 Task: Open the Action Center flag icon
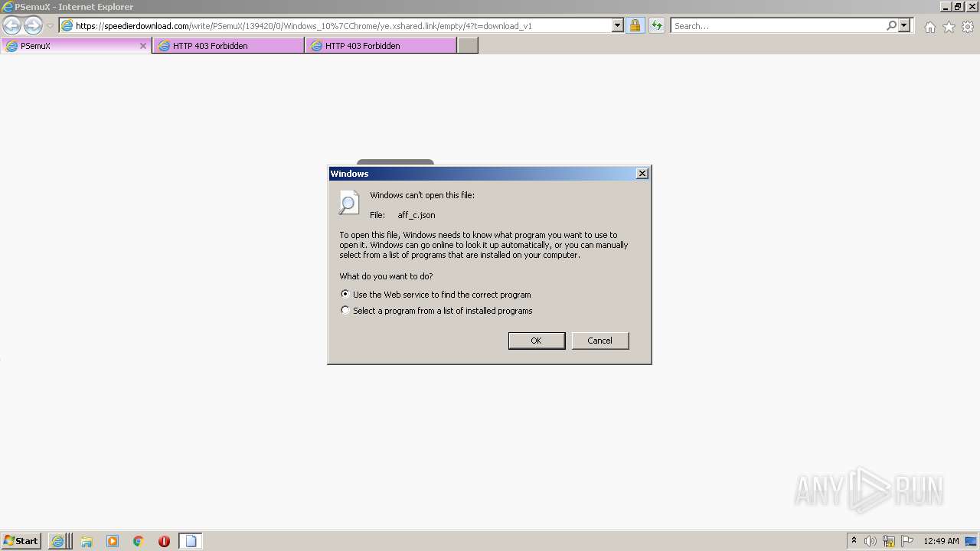point(907,541)
